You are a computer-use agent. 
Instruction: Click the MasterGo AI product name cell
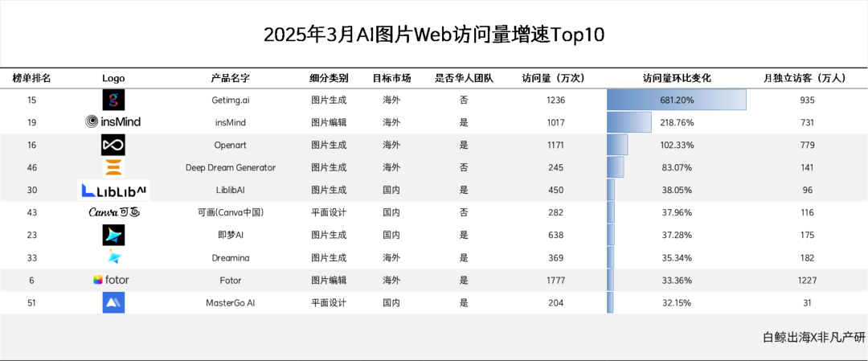(x=231, y=303)
